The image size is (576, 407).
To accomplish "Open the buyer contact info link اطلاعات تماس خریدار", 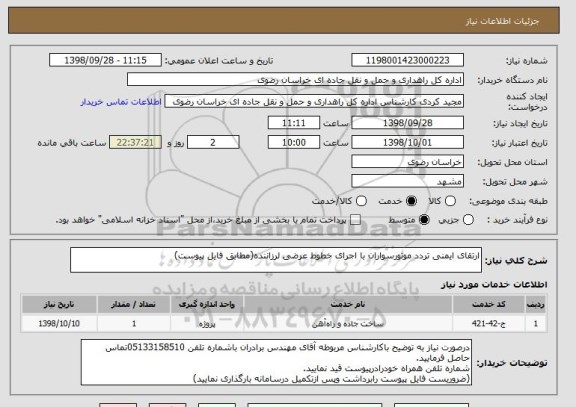I will (x=121, y=102).
